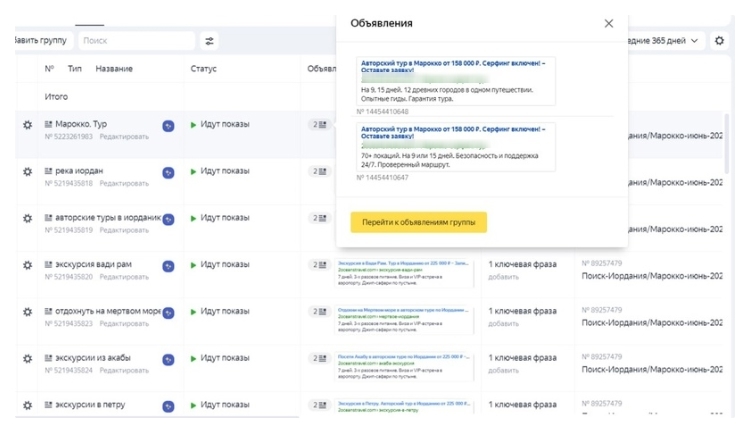Viewport: 745px width, 427px height.
Task: Open gear menu for экскурсия вади рам
Action: (28, 265)
